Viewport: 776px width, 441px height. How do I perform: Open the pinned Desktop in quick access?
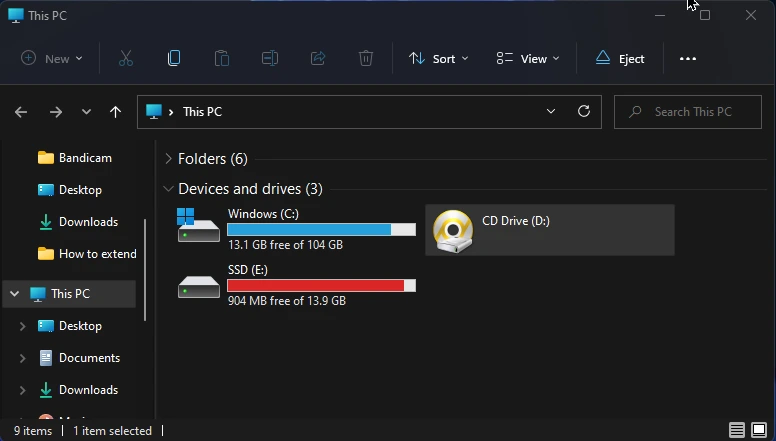tap(70, 190)
